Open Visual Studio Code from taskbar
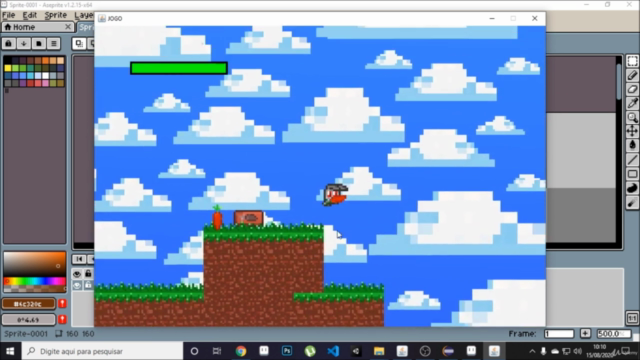Screen dimensions: 640x360 point(333,351)
